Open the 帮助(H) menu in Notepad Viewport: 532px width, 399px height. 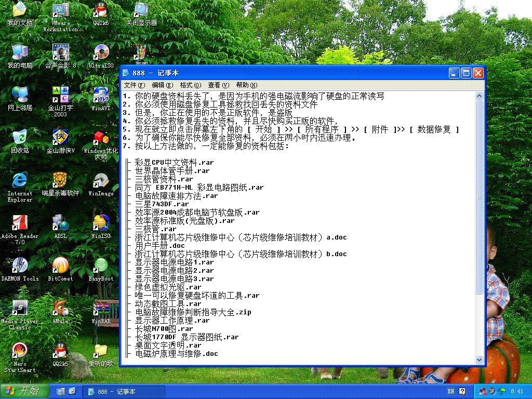[247, 85]
